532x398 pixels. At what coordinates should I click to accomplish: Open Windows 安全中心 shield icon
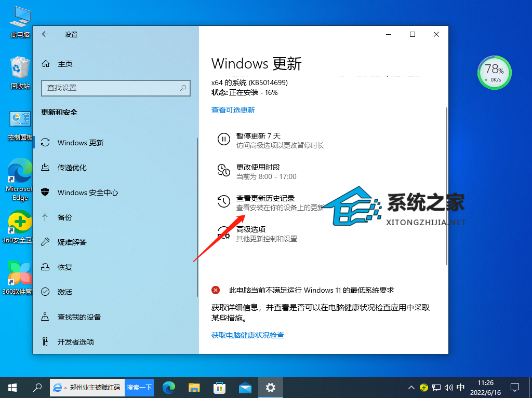pyautogui.click(x=46, y=193)
